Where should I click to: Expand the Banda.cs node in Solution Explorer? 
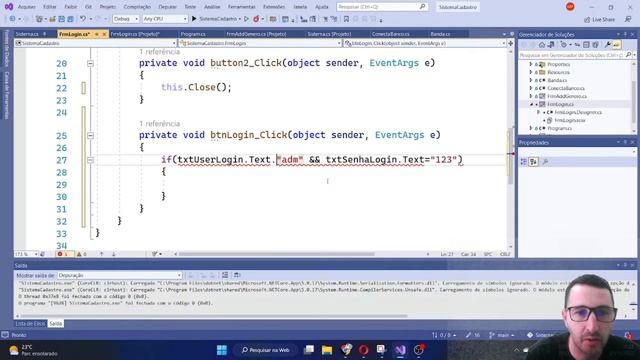click(x=531, y=80)
